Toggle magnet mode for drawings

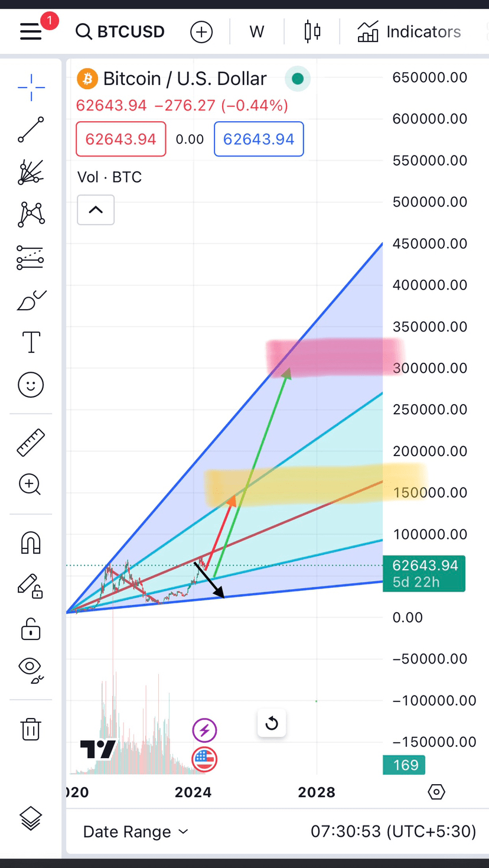pos(31,542)
